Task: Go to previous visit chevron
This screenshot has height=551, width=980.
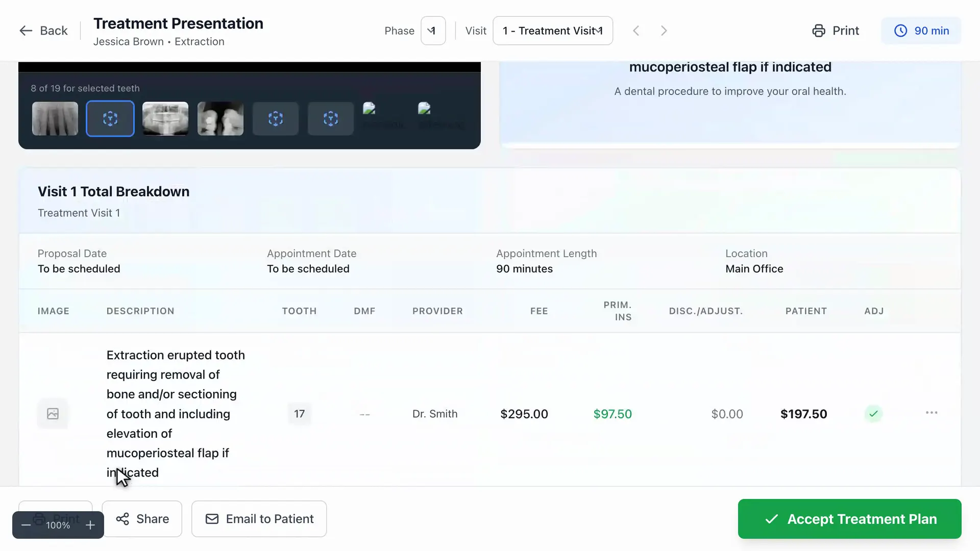Action: coord(636,31)
